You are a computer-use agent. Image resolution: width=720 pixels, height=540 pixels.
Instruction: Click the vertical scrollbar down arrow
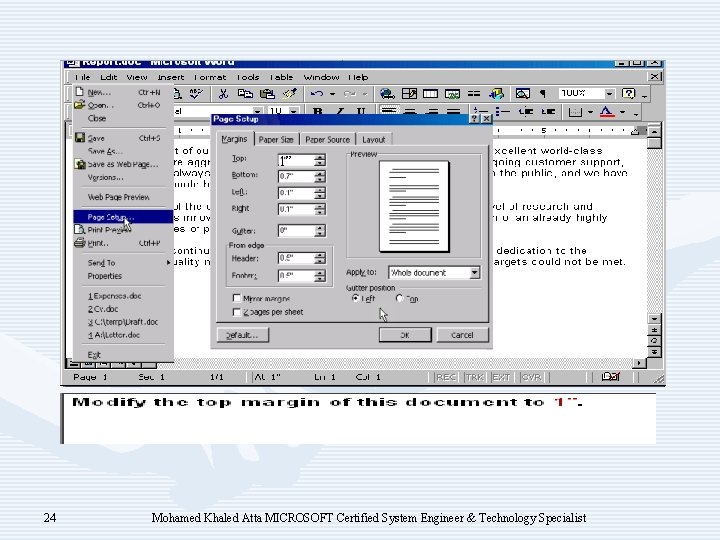[654, 318]
